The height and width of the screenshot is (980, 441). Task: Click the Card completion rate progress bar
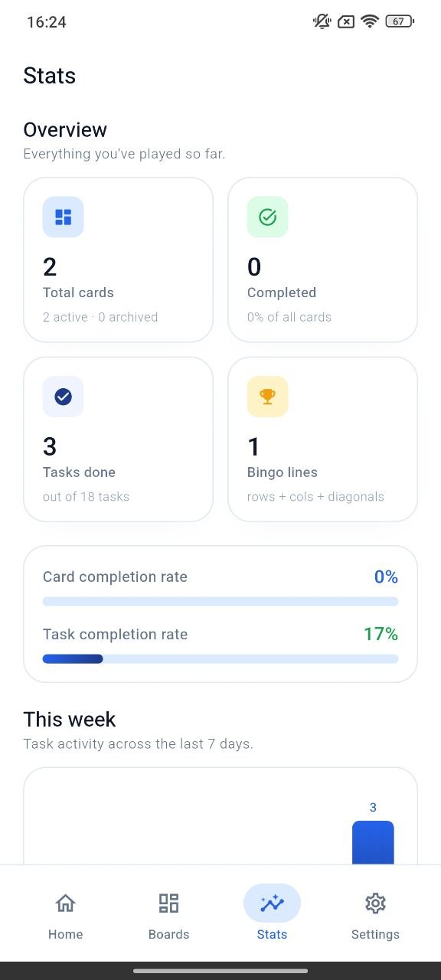click(220, 601)
